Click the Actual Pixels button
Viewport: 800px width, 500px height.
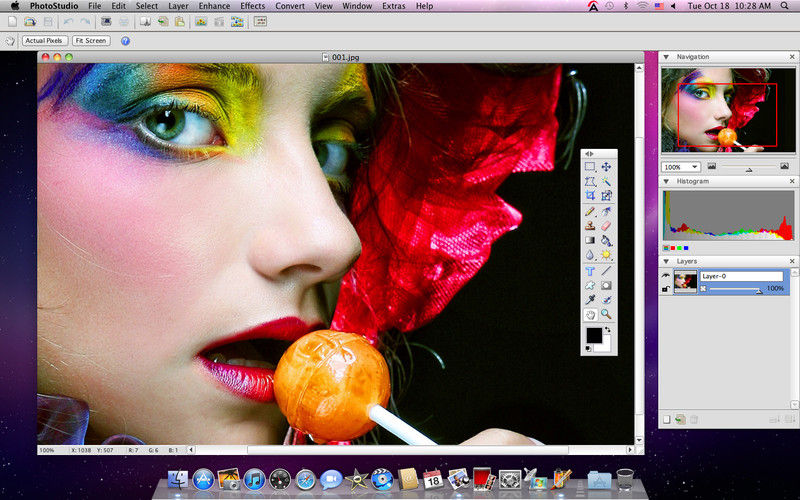(x=44, y=41)
